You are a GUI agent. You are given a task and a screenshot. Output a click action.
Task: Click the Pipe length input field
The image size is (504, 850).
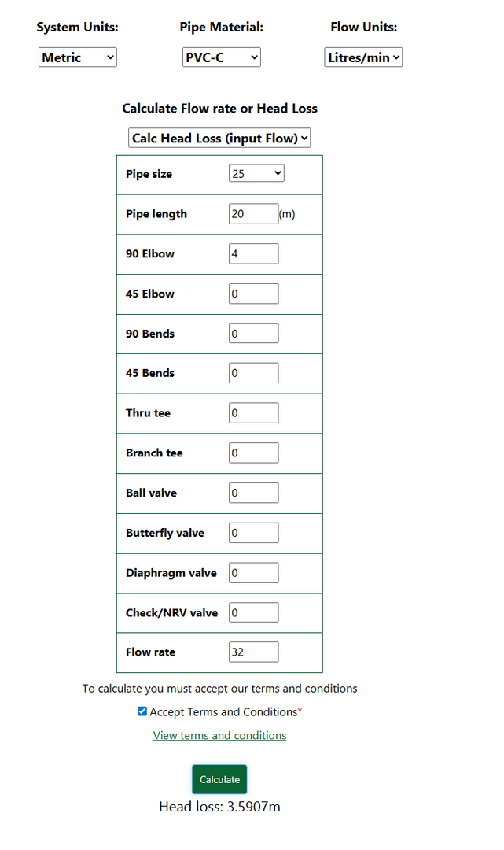tap(253, 214)
